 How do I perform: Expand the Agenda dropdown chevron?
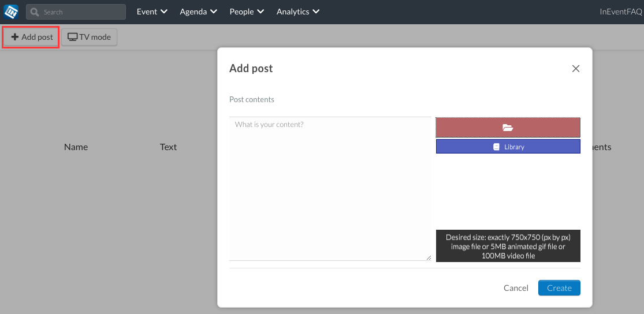pos(213,12)
